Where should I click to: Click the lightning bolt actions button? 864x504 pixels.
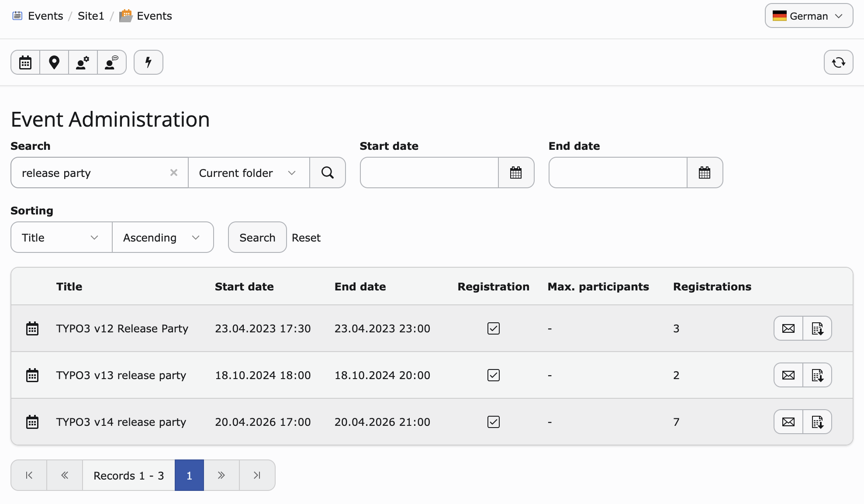149,62
